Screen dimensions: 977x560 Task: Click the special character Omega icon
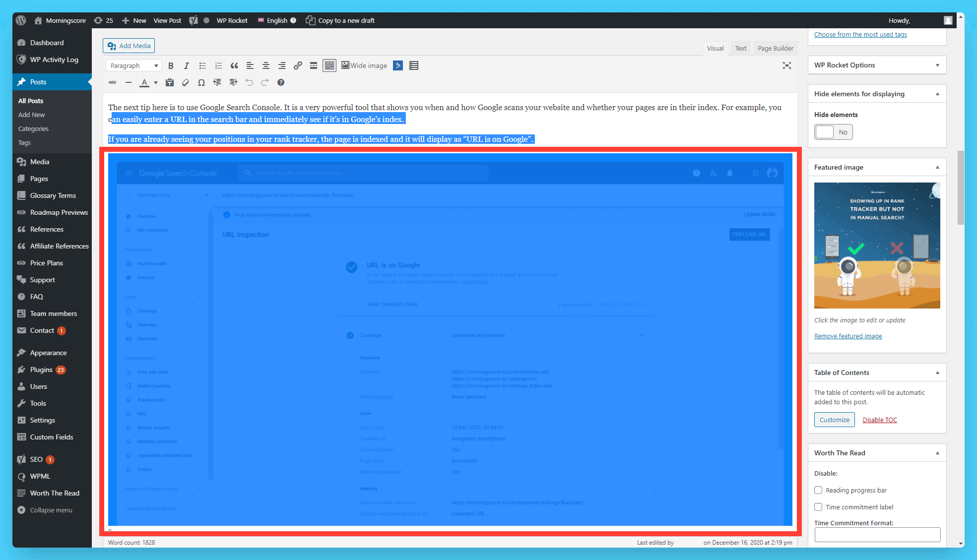(x=201, y=82)
